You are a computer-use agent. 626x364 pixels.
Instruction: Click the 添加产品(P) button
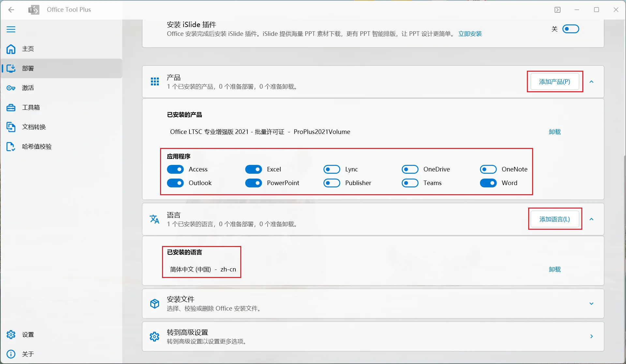click(x=554, y=81)
